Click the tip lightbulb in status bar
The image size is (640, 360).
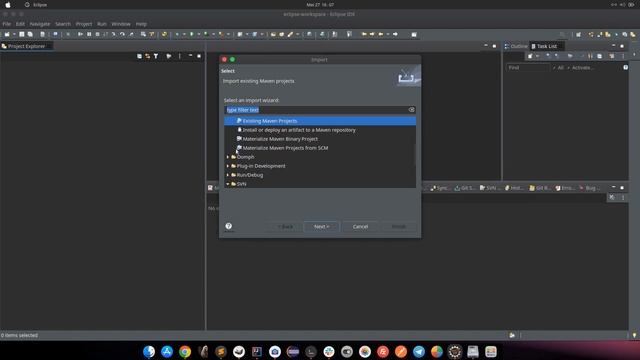tap(634, 335)
